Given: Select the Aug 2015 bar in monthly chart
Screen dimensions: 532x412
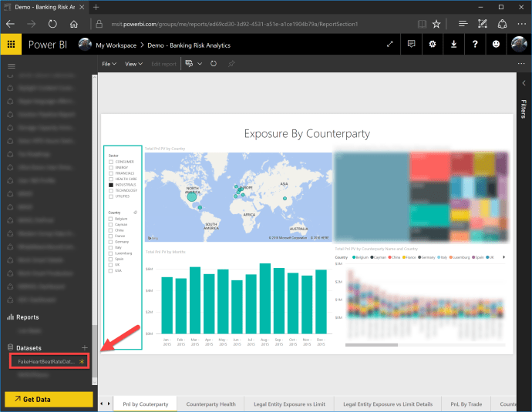Looking at the screenshot, I should point(265,299).
